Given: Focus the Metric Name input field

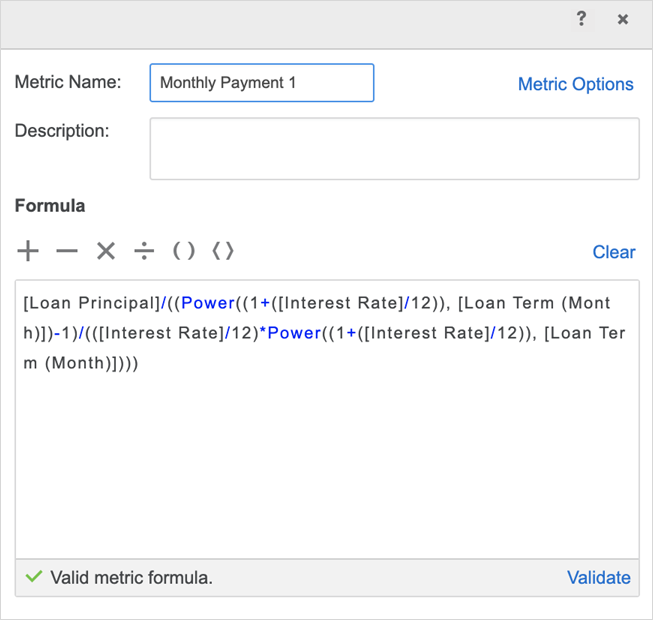Looking at the screenshot, I should [262, 83].
